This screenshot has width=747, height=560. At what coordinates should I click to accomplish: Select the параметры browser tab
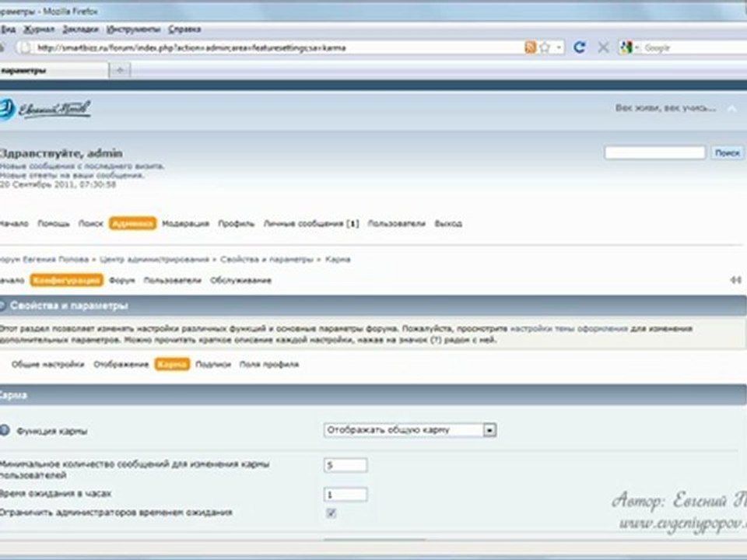(x=54, y=71)
